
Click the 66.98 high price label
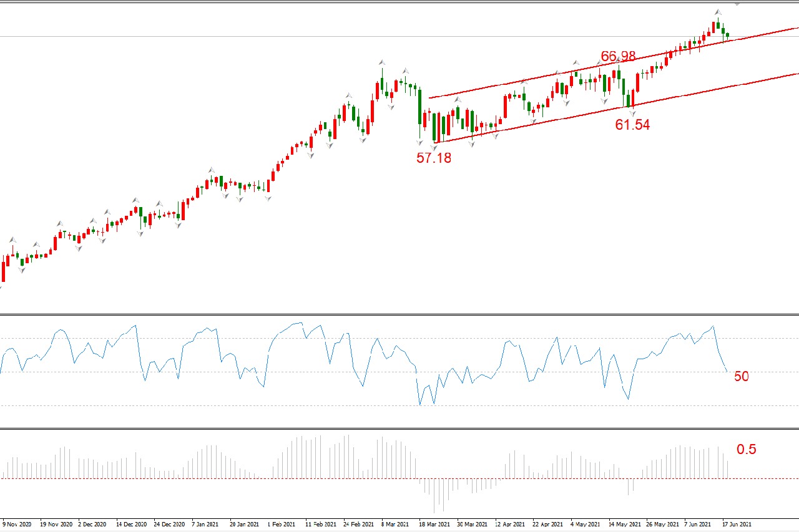pos(617,56)
